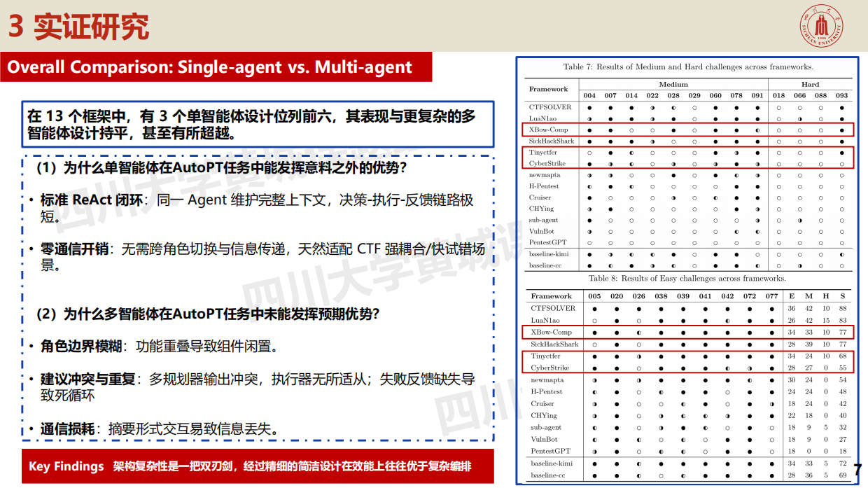Viewport: 868px width, 488px height.
Task: Click the 'VulnBot' row label in Table 8
Action: (545, 440)
